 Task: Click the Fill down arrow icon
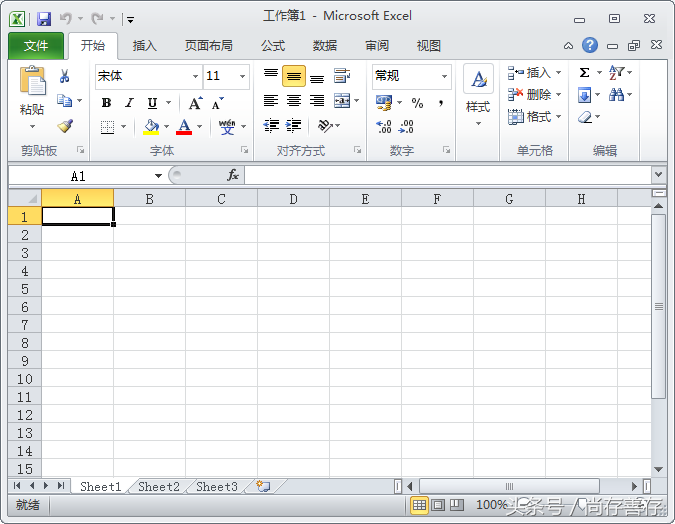pyautogui.click(x=585, y=95)
